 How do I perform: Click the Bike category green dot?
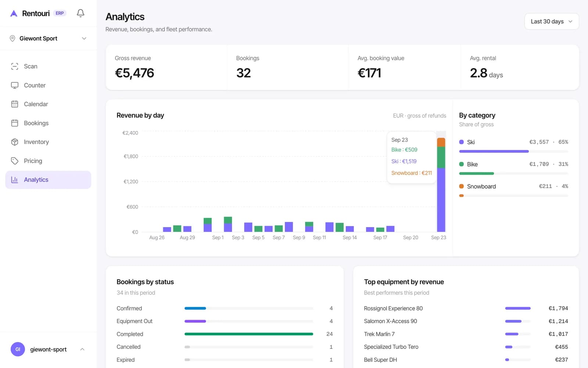click(462, 164)
